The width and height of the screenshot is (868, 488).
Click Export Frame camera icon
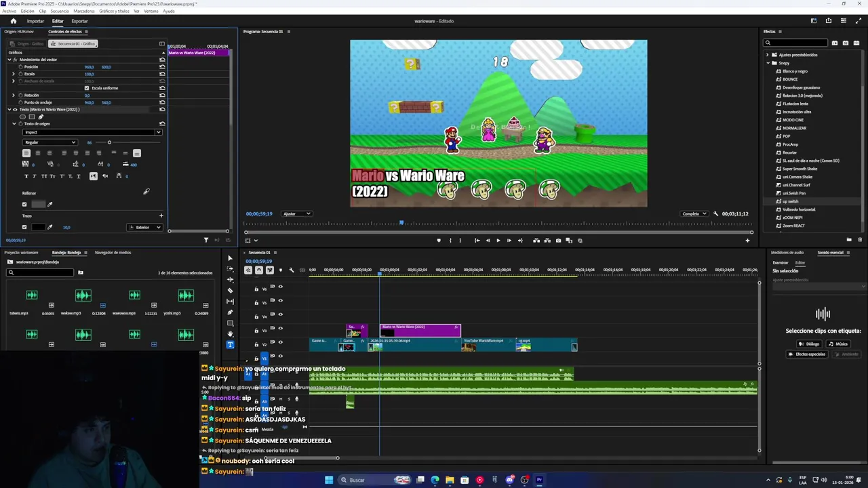point(558,241)
